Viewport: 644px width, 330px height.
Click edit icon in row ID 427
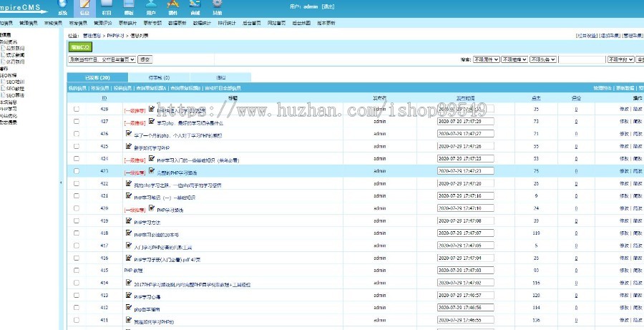pos(152,121)
